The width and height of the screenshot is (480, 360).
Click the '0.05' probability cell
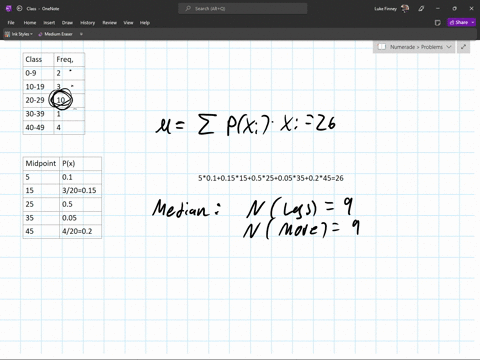pyautogui.click(x=80, y=218)
